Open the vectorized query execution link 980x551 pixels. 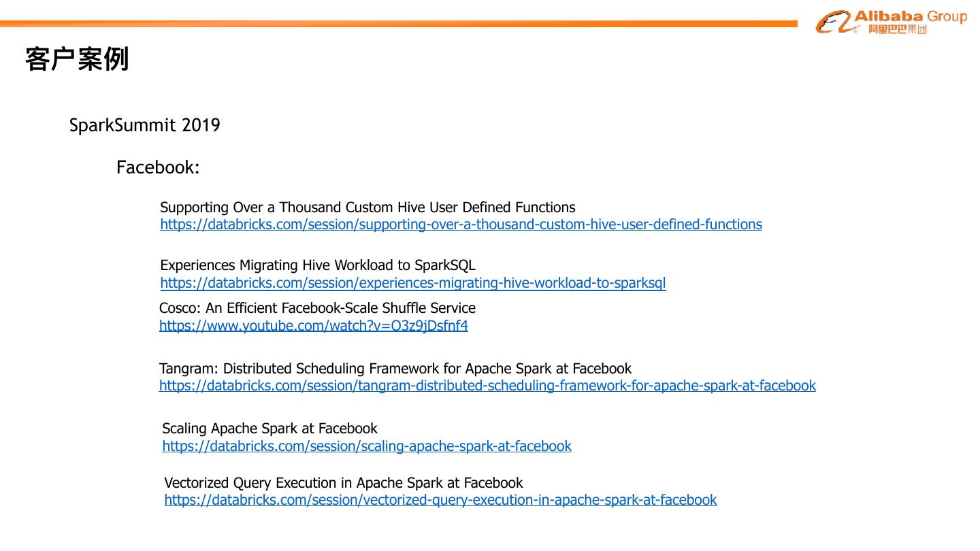coord(440,500)
